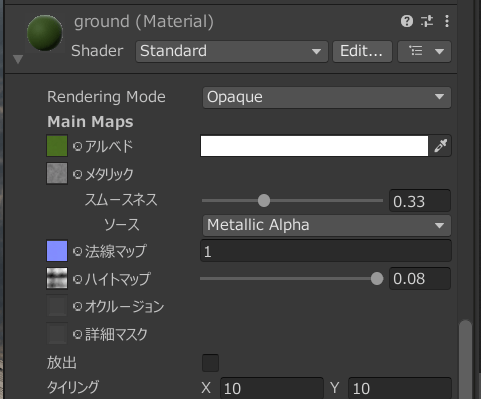Image resolution: width=481 pixels, height=399 pixels.
Task: Click the green Albedo texture slot
Action: click(x=57, y=146)
